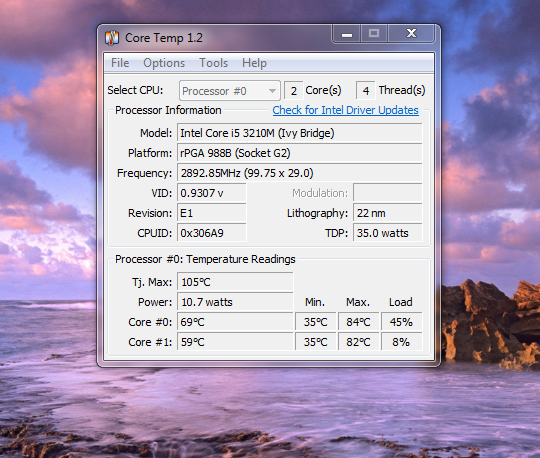This screenshot has width=540, height=458.
Task: Close the Core Temp window
Action: point(411,34)
